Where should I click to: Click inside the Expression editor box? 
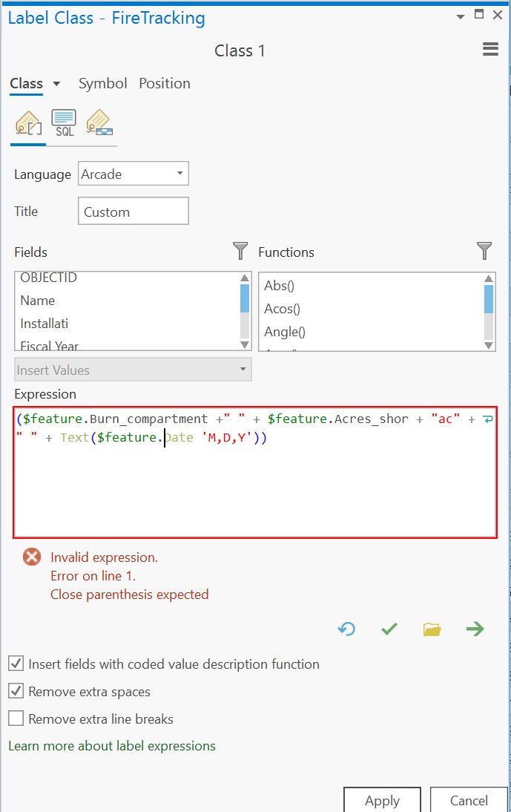tap(255, 472)
